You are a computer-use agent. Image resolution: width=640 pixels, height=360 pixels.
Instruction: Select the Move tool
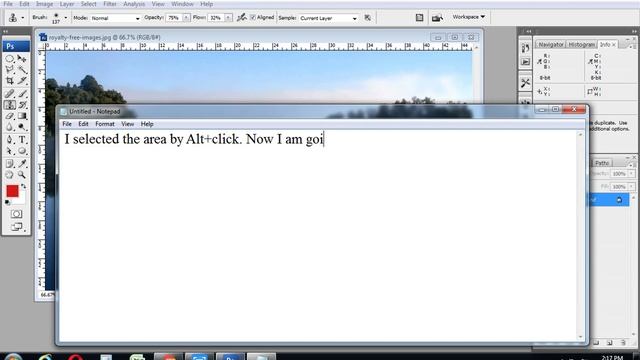pyautogui.click(x=22, y=59)
